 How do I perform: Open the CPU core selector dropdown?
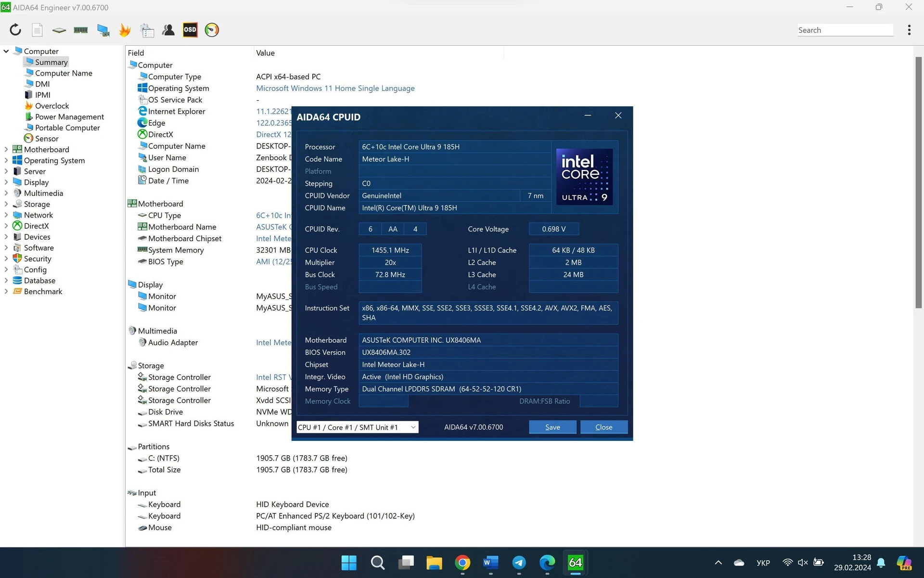click(x=357, y=427)
